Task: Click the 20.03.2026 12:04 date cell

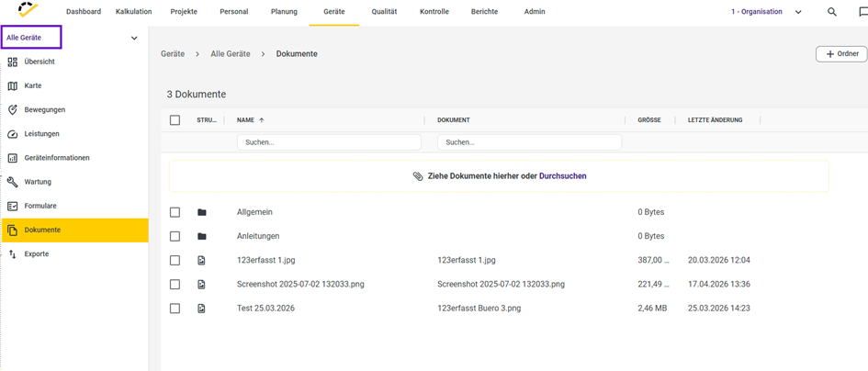Action: [718, 260]
